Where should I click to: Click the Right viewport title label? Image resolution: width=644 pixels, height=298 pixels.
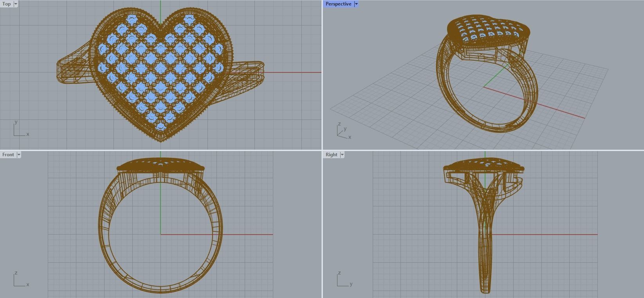(331, 155)
